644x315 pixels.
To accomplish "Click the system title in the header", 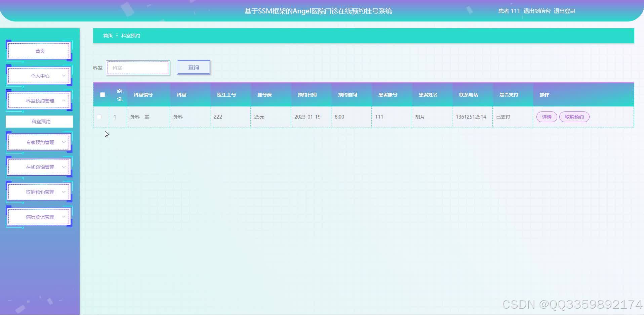I will coord(318,11).
